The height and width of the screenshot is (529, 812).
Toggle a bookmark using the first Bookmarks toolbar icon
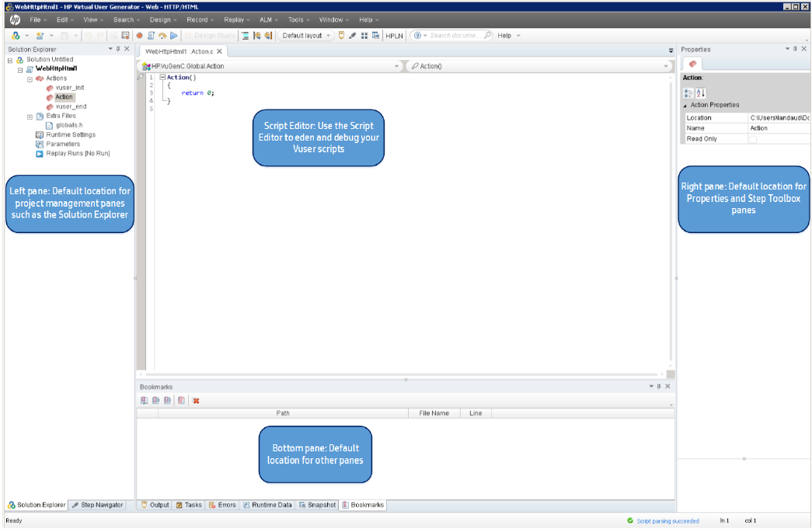coord(144,400)
